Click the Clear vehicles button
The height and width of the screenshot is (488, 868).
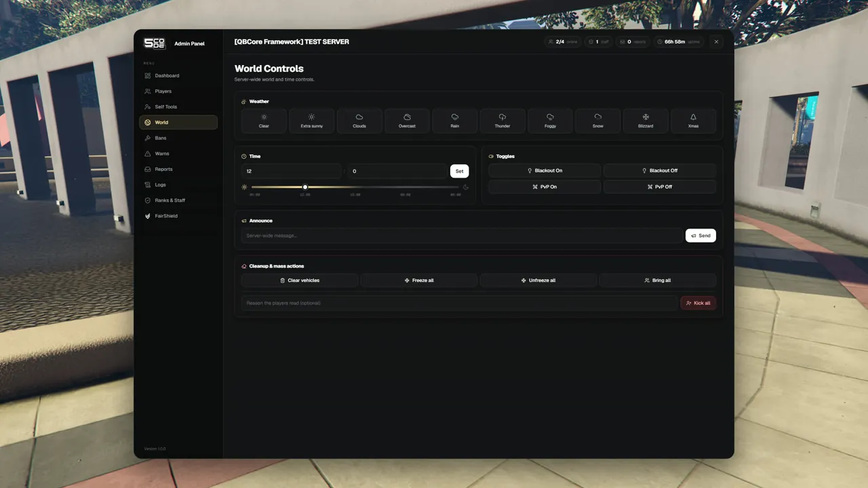point(300,281)
